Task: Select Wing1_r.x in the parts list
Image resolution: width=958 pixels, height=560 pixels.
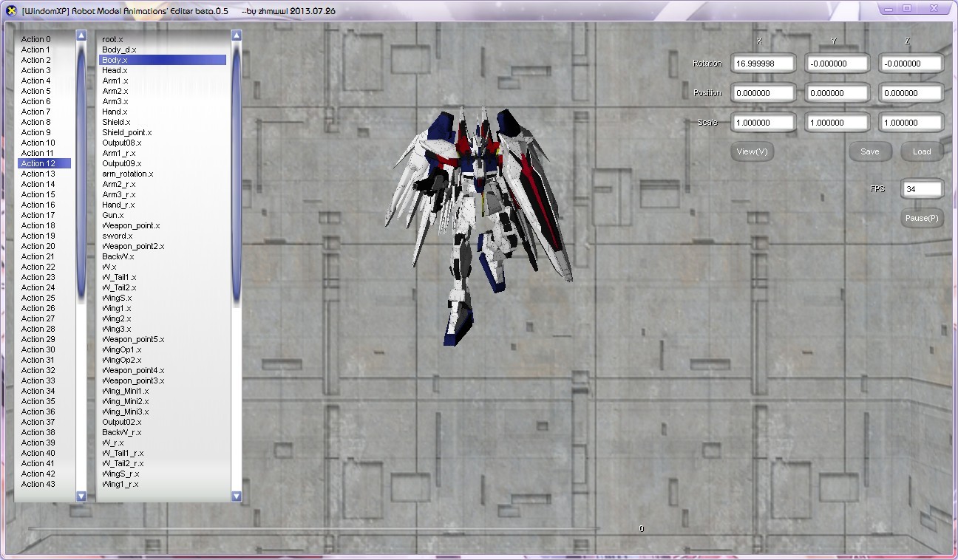Action: [163, 484]
